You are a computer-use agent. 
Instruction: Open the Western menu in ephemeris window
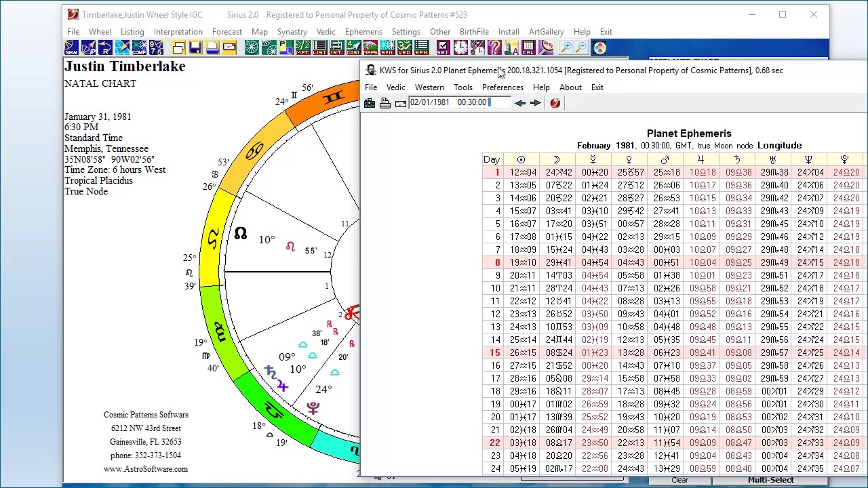[429, 87]
